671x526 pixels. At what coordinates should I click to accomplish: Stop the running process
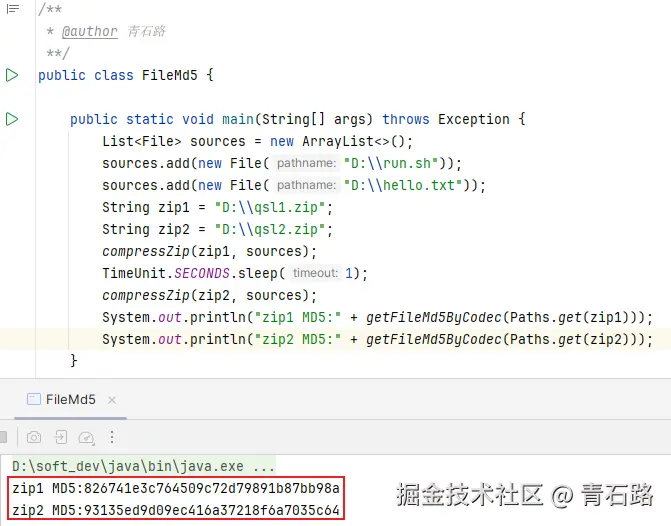coord(3,437)
